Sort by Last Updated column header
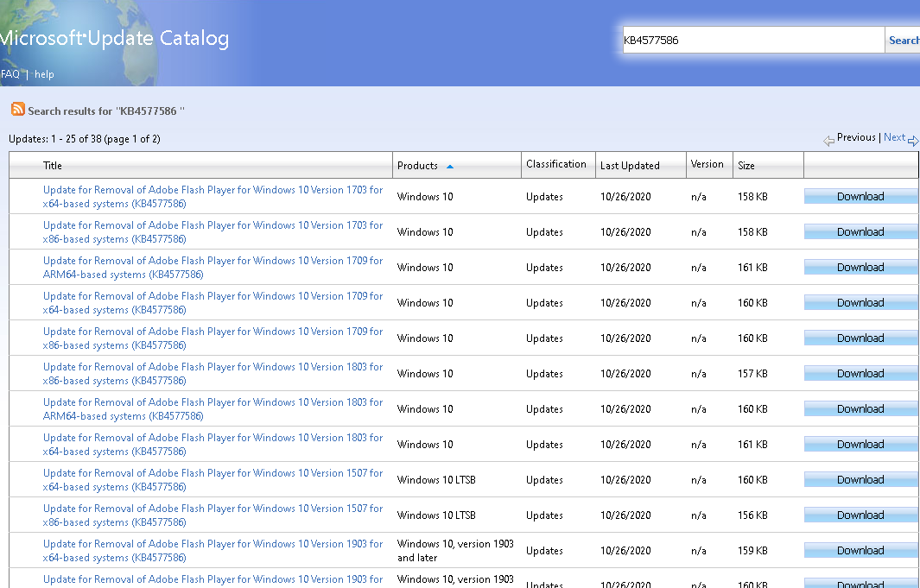Image resolution: width=920 pixels, height=588 pixels. pos(630,165)
